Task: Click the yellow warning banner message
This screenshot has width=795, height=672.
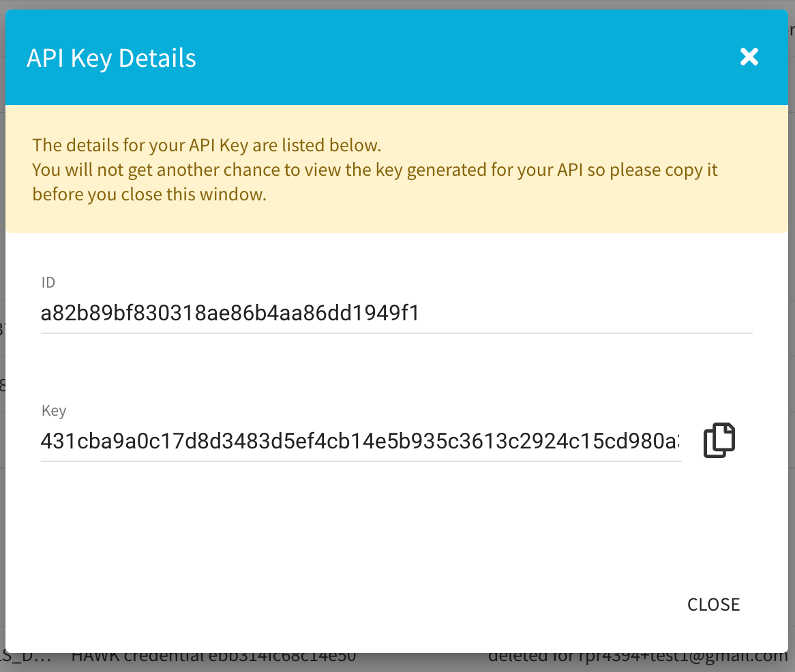Action: [x=397, y=169]
